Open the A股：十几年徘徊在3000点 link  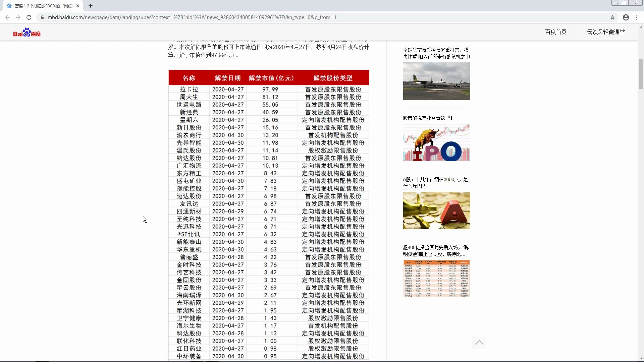[435, 183]
